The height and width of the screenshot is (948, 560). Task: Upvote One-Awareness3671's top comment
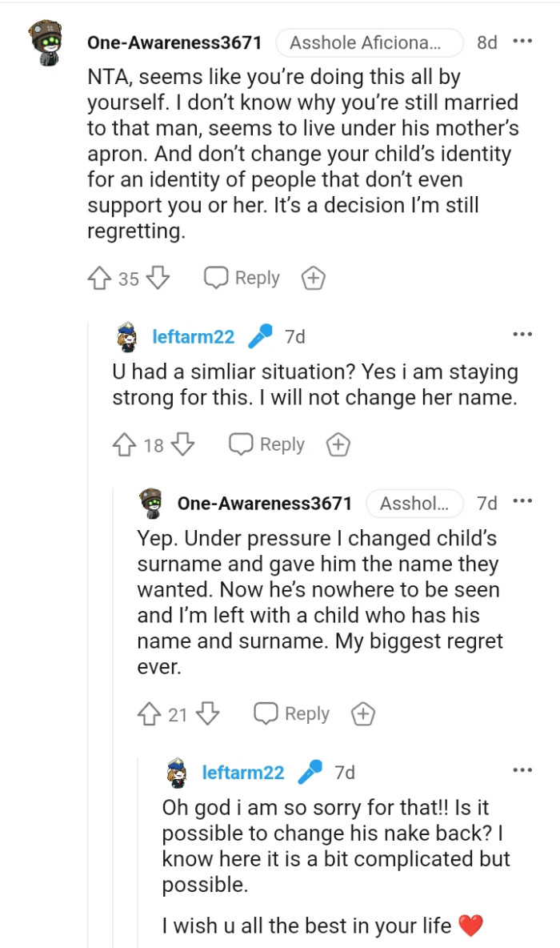click(99, 277)
